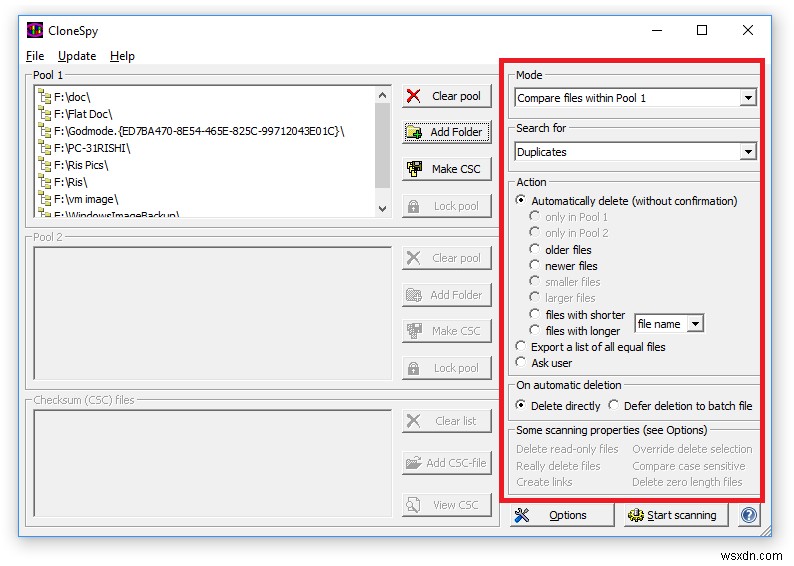Click the Duplicates combo box field
Viewport: 794px width, 566px height.
(636, 152)
